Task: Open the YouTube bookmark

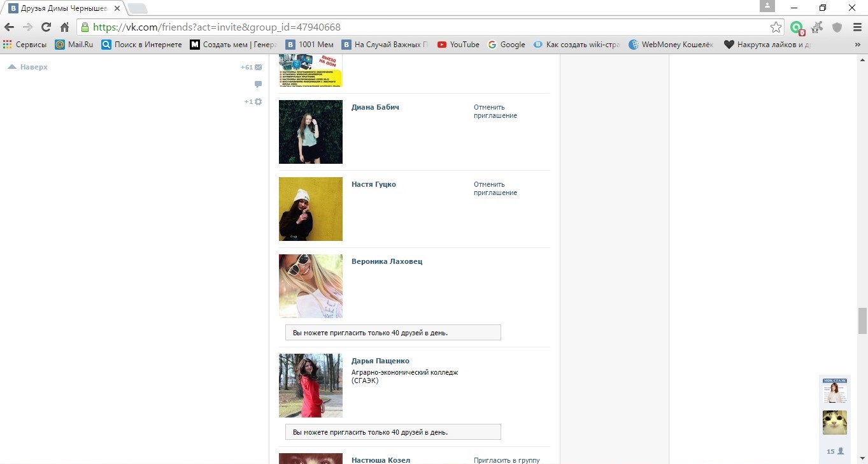Action: click(x=459, y=45)
